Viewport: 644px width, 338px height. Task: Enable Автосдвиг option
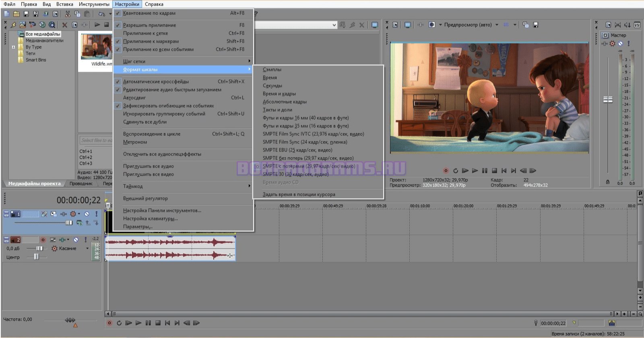[x=184, y=97]
